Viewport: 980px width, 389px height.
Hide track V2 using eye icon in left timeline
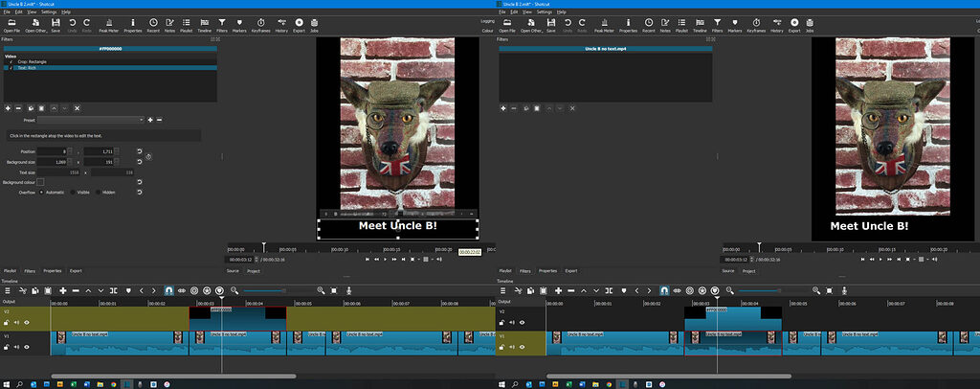27,323
